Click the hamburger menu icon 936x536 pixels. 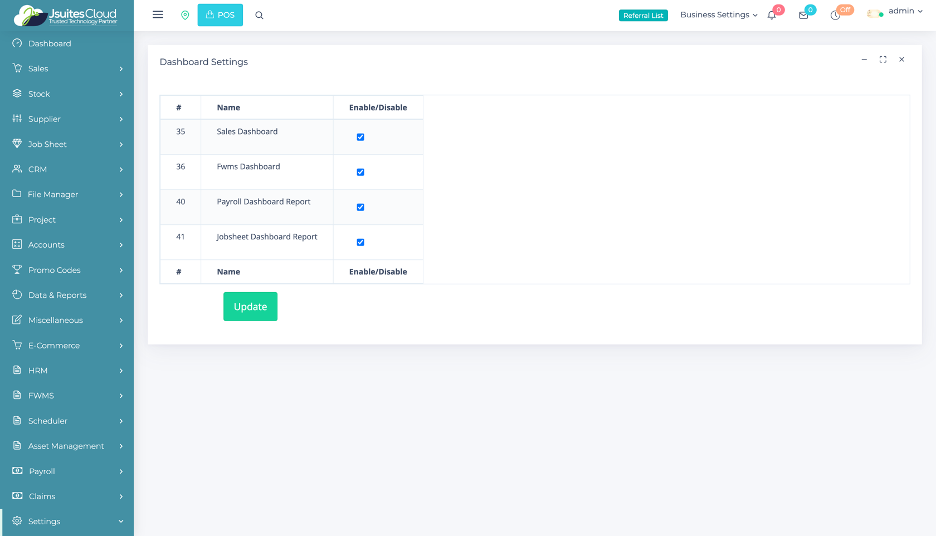(158, 15)
